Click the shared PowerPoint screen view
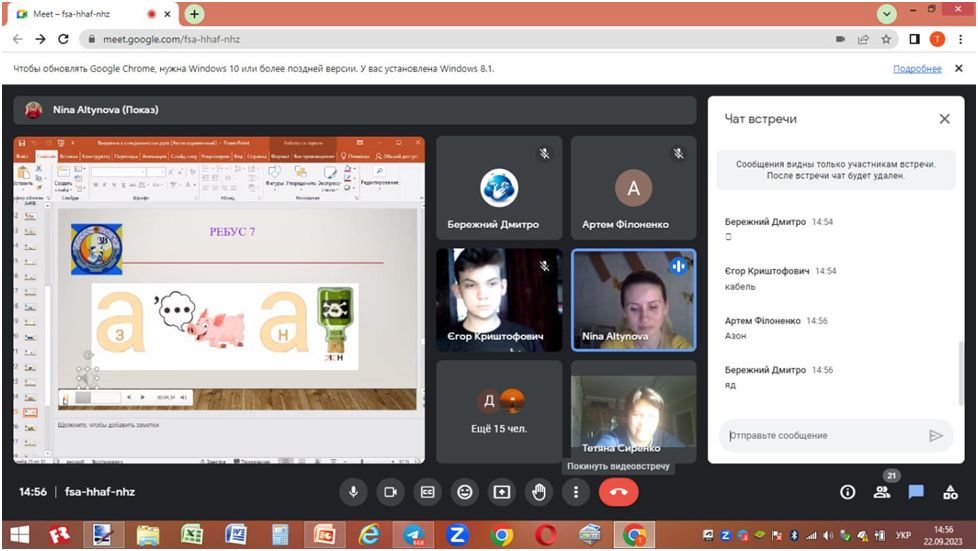 click(x=219, y=300)
